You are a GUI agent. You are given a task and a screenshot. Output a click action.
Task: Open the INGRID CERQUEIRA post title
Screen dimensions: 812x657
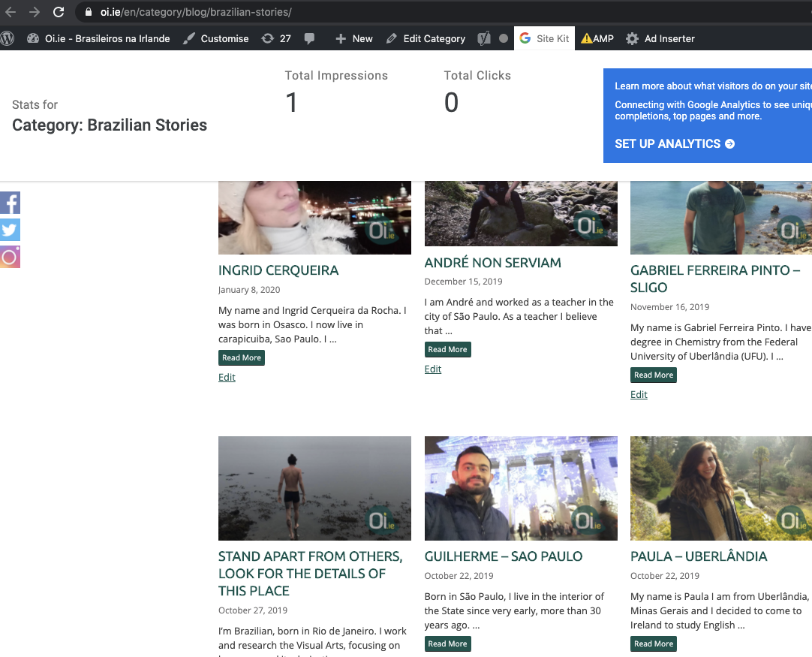278,270
